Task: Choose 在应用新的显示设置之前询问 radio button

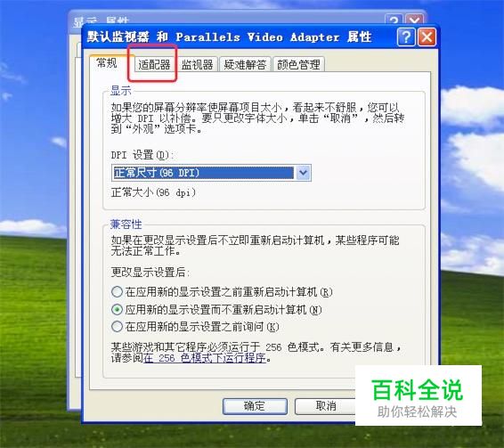Action: tap(195, 327)
